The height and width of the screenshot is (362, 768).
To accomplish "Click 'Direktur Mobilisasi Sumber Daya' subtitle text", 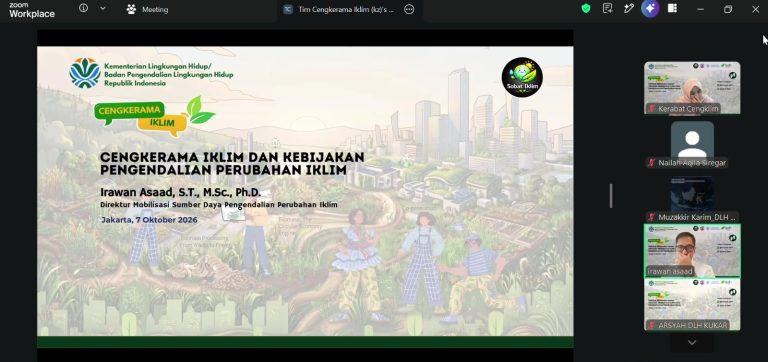I will tap(160, 205).
